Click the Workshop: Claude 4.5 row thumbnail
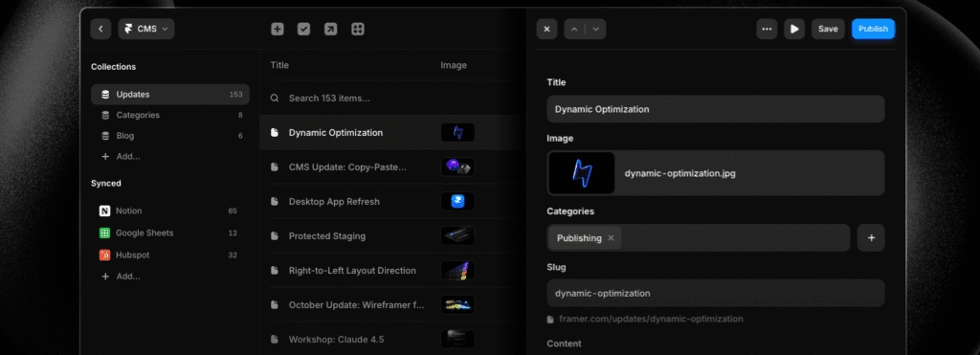 click(x=457, y=340)
